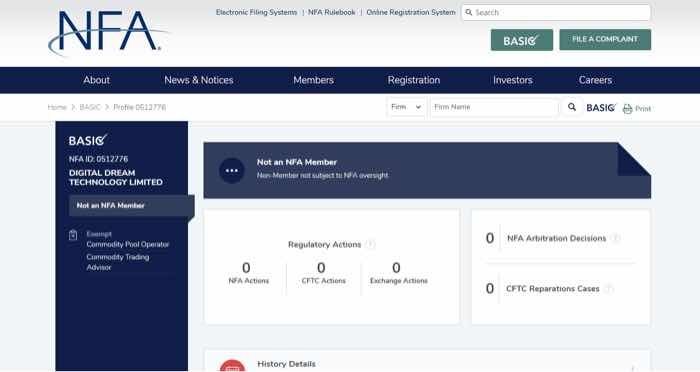Click the firm search magnifier icon
The width and height of the screenshot is (700, 372).
571,107
